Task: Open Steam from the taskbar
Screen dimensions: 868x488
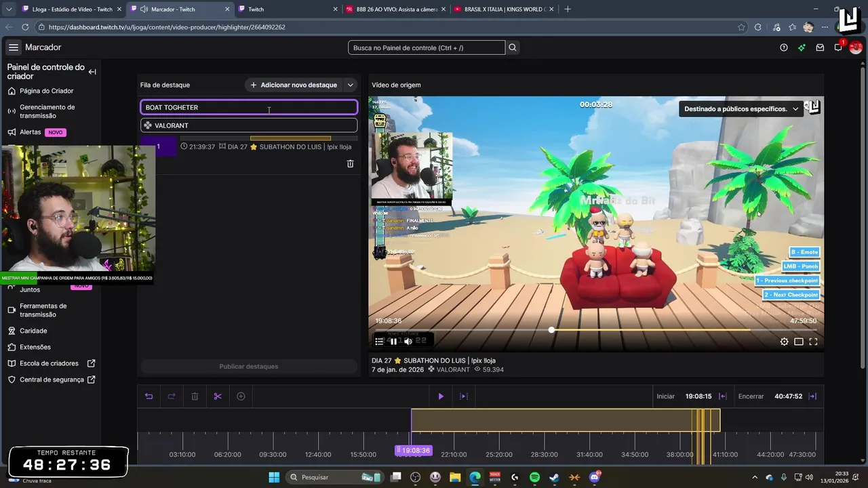Action: [x=555, y=477]
